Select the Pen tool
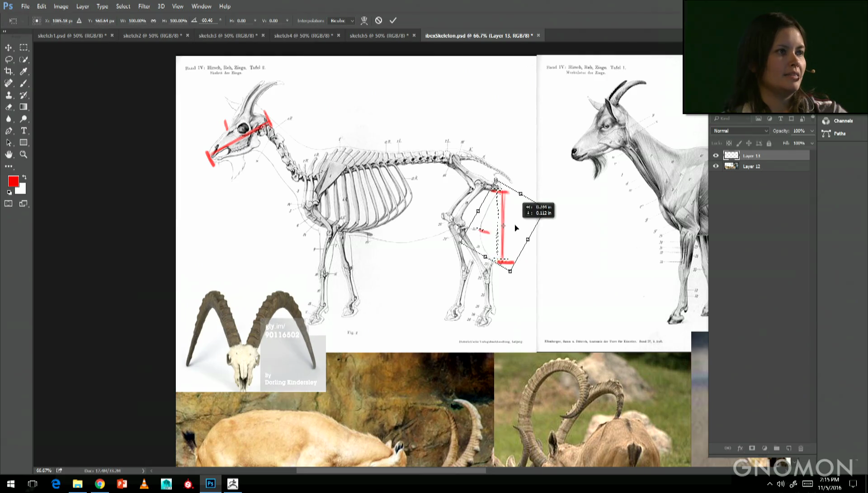868x493 pixels. click(9, 131)
